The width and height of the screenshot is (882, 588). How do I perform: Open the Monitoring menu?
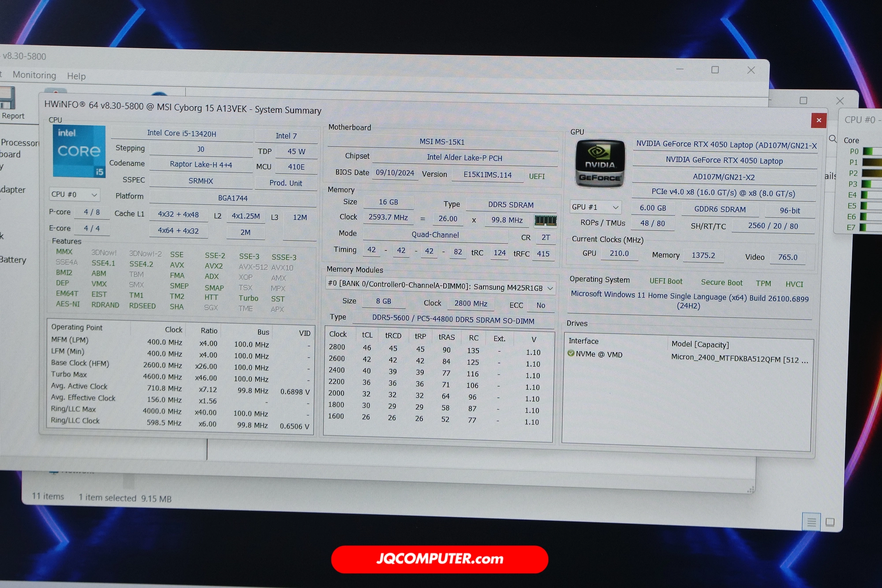(34, 75)
